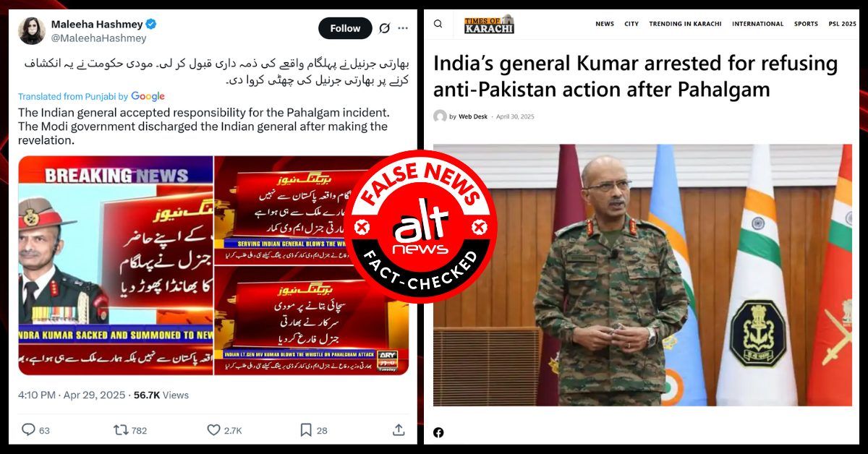Click the Grok slash icon beside Follow
This screenshot has height=454, width=868.
pyautogui.click(x=385, y=28)
